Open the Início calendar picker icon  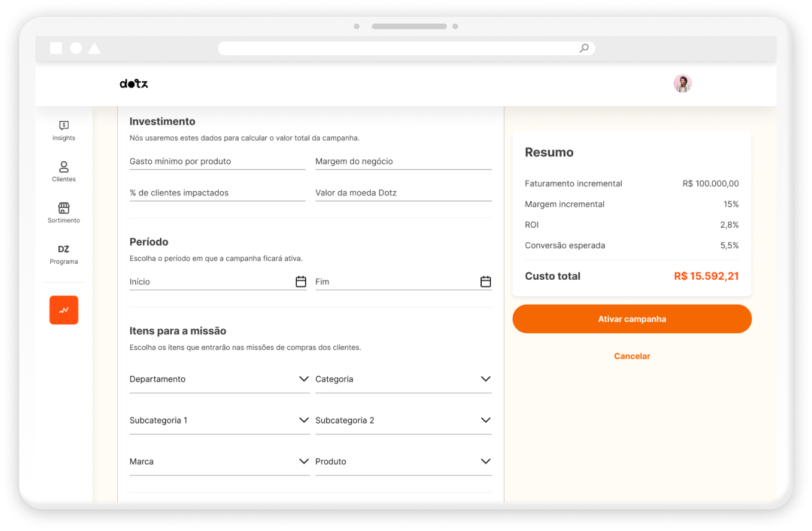tap(301, 282)
